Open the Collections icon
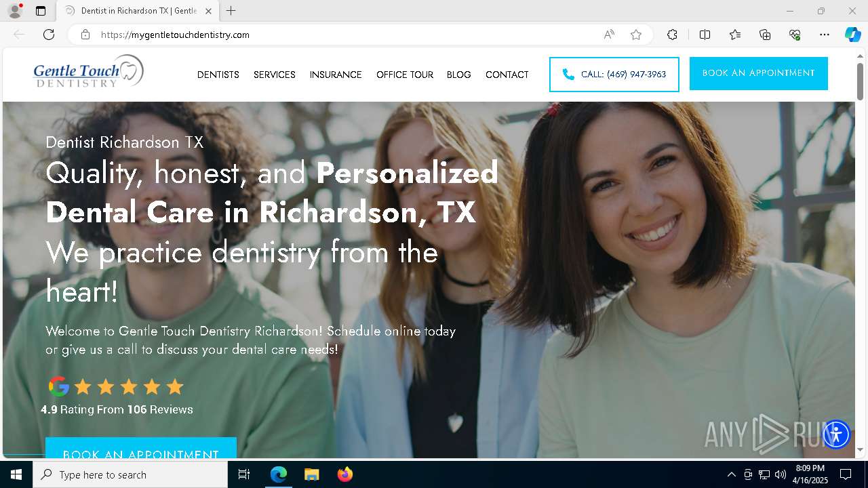The image size is (868, 488). click(x=765, y=35)
